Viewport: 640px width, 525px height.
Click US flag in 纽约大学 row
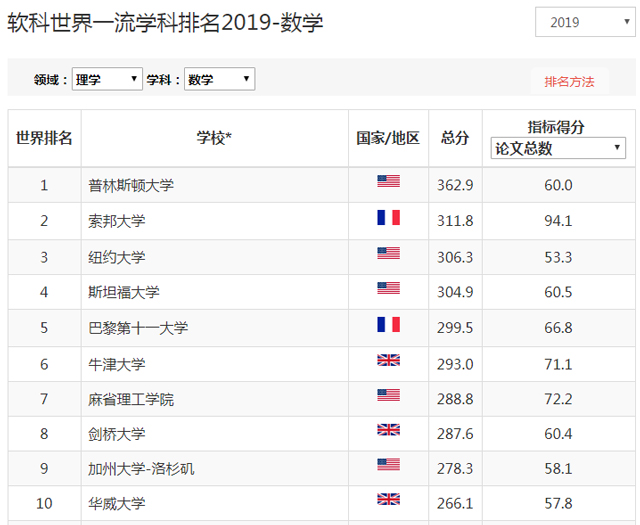click(x=389, y=253)
